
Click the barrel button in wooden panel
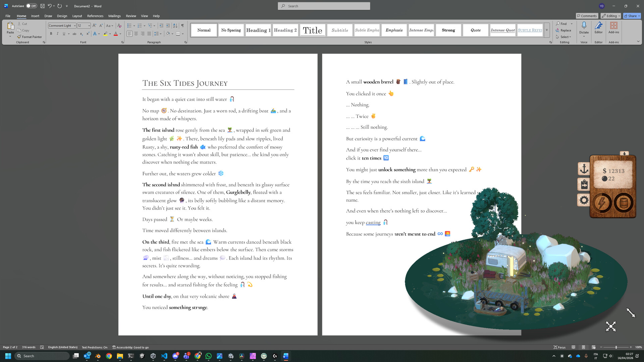624,203
